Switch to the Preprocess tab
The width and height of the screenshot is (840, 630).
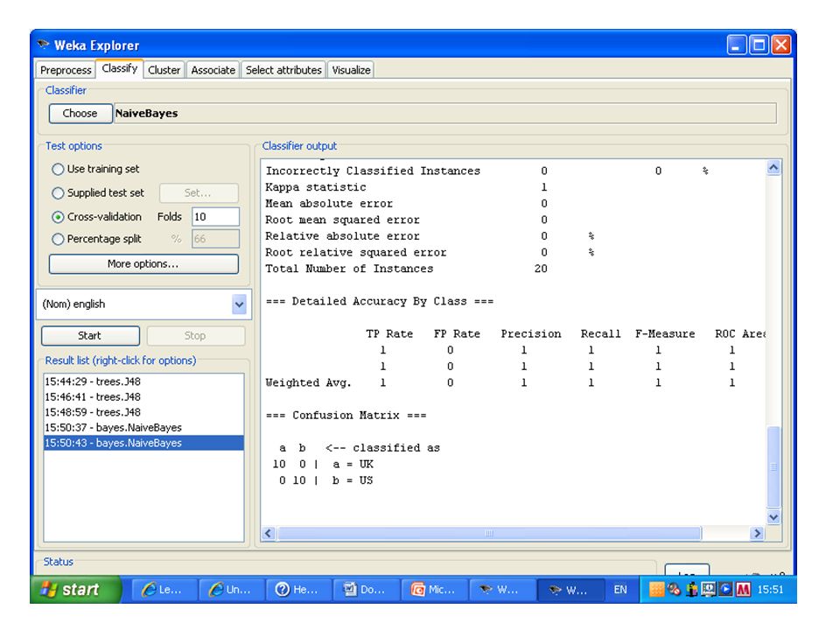tap(66, 70)
